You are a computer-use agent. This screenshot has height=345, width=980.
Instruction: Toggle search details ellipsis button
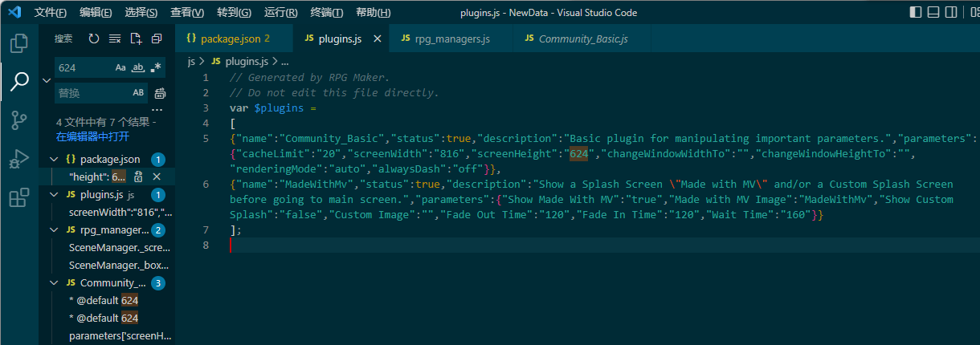[x=157, y=110]
